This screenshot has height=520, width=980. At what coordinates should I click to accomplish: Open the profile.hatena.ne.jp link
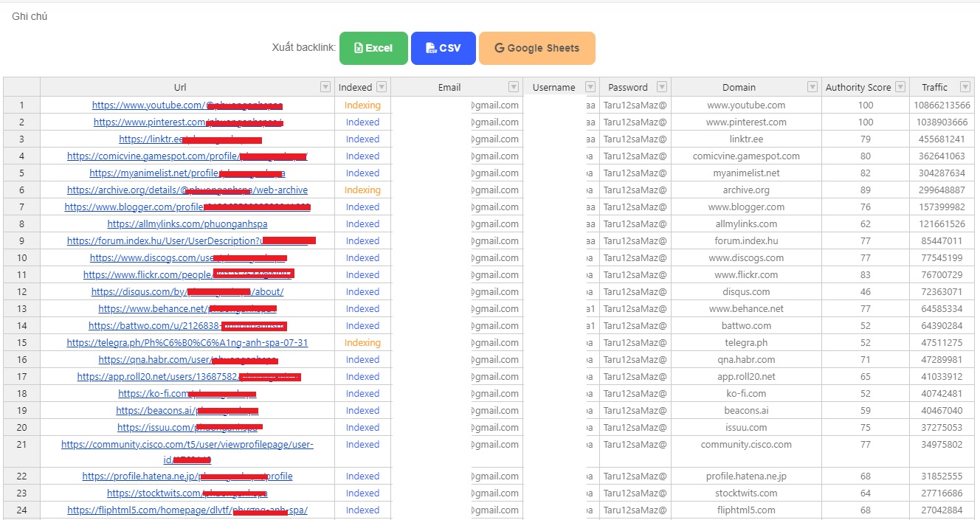pyautogui.click(x=187, y=476)
